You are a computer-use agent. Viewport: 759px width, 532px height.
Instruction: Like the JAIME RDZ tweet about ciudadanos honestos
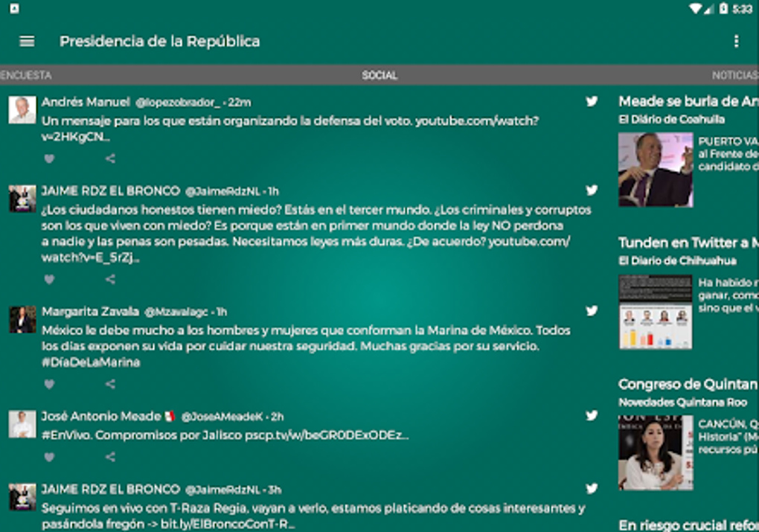(49, 279)
